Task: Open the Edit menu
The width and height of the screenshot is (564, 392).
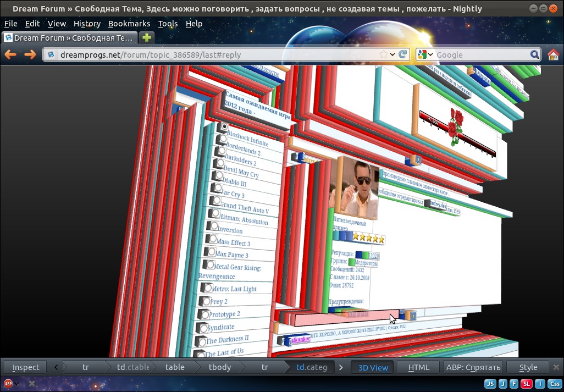Action: click(x=32, y=24)
